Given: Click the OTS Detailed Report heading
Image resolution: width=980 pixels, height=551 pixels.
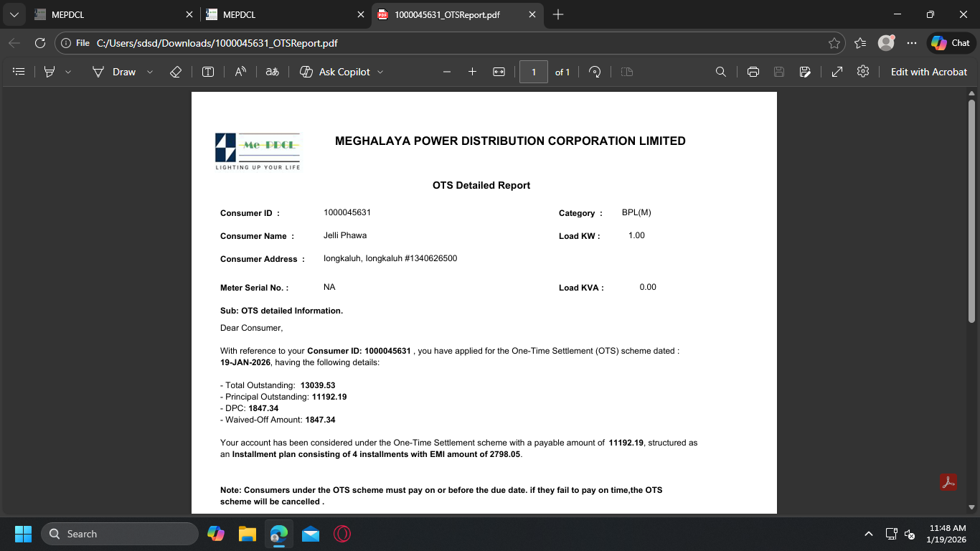Looking at the screenshot, I should [481, 185].
